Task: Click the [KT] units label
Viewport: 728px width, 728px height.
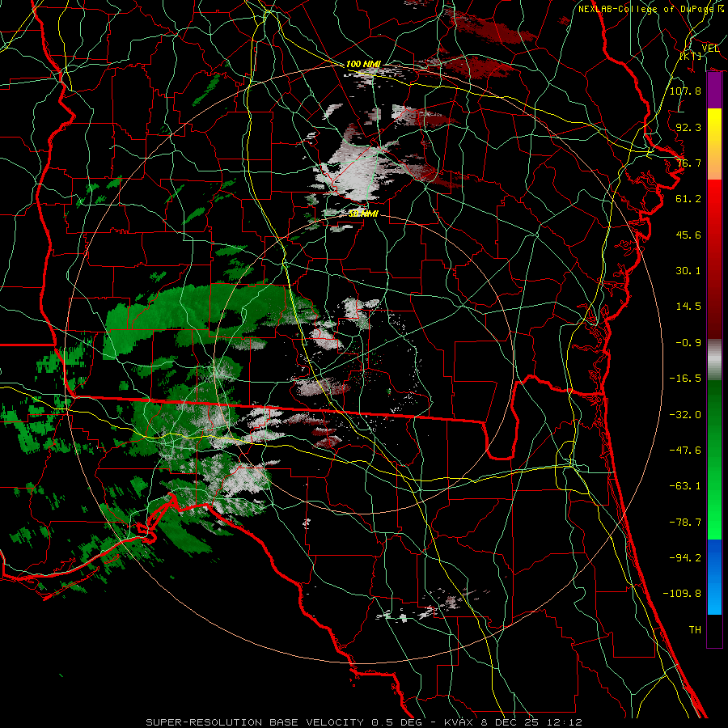Action: [691, 57]
